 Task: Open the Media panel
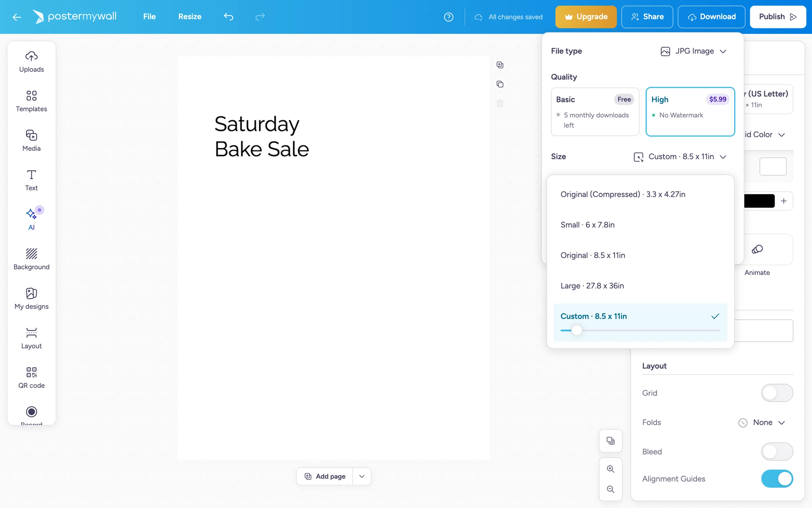31,141
